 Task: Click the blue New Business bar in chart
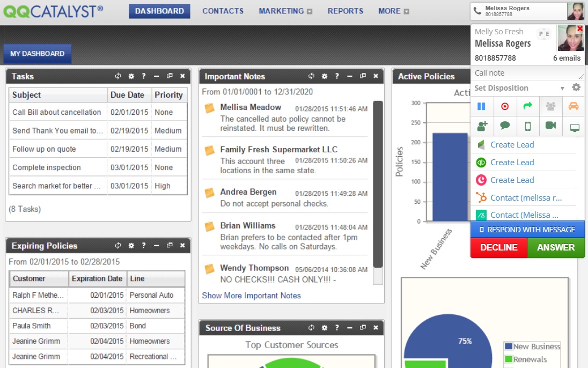pos(450,177)
